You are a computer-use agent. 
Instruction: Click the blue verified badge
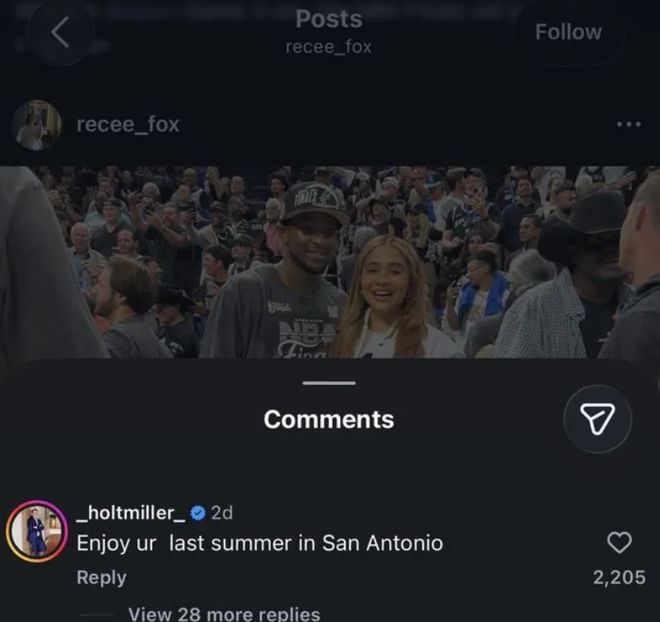pos(198,513)
